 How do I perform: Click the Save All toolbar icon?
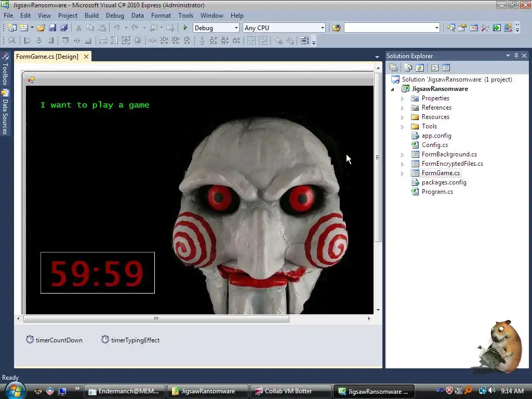point(64,28)
